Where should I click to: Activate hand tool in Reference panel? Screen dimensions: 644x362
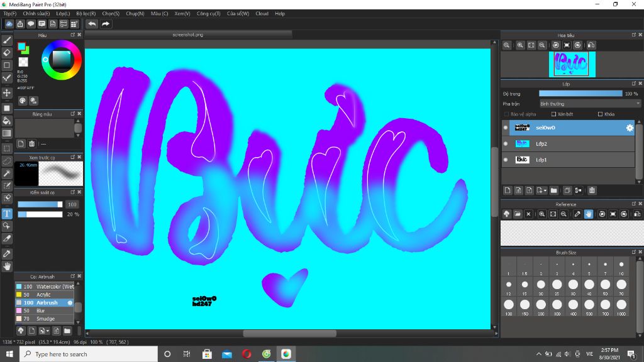click(589, 214)
